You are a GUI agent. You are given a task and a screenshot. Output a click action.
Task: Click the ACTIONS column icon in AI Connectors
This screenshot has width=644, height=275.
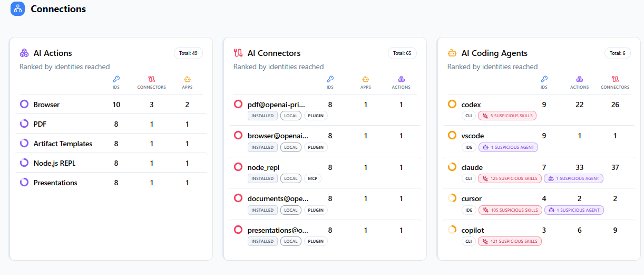coord(401,79)
